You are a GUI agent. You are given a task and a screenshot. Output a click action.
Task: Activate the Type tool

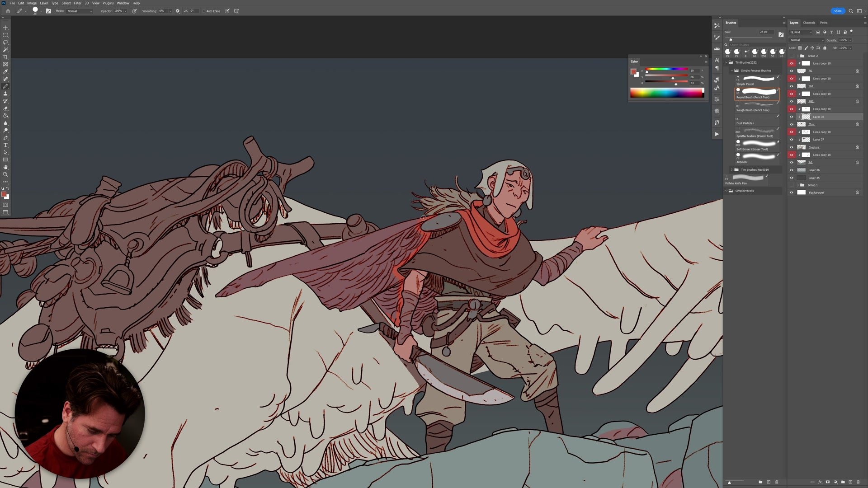5,145
